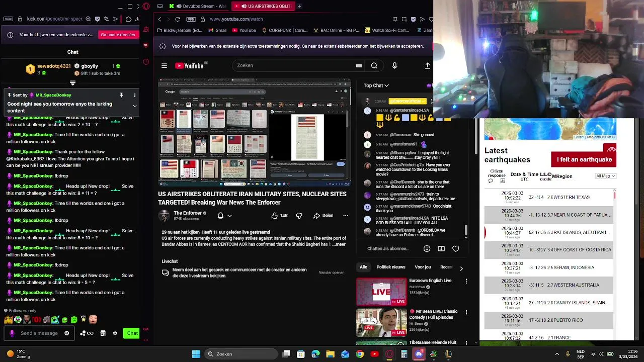Like the Enforcer video showing 14K likes
This screenshot has width=644, height=362.
[279, 216]
